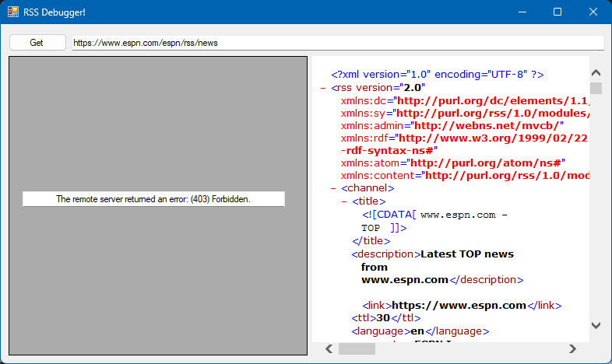Collapse the rss version element
The height and width of the screenshot is (364, 612).
(x=323, y=88)
